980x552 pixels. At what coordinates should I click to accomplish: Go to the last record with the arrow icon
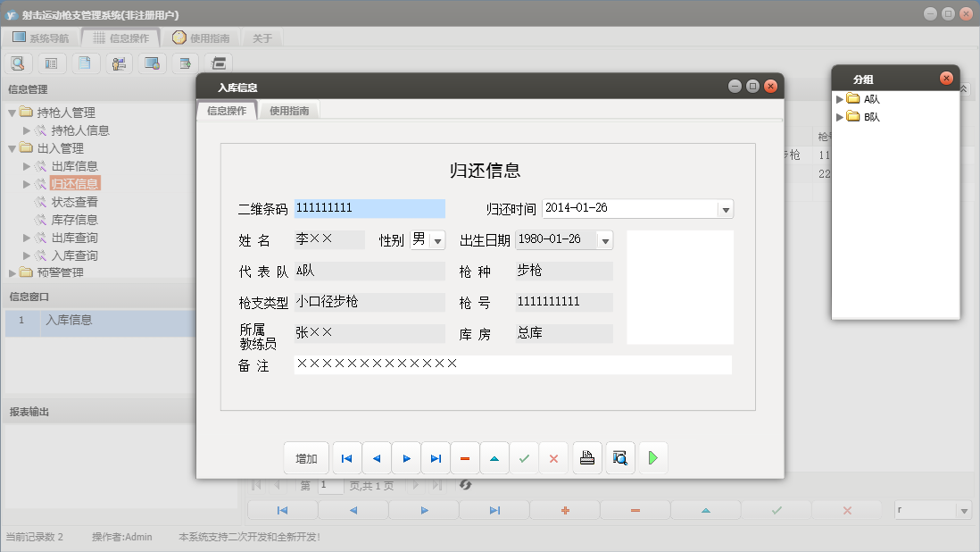436,457
